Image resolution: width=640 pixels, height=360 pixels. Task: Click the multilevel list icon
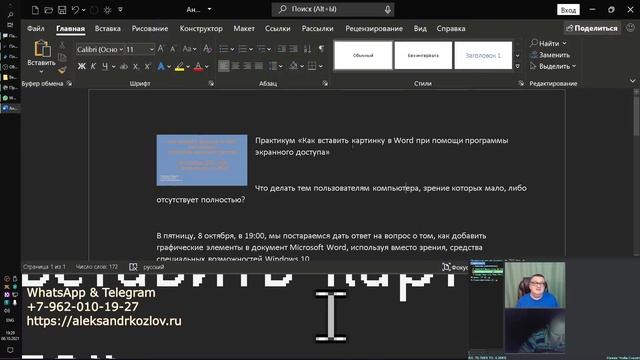click(x=261, y=49)
